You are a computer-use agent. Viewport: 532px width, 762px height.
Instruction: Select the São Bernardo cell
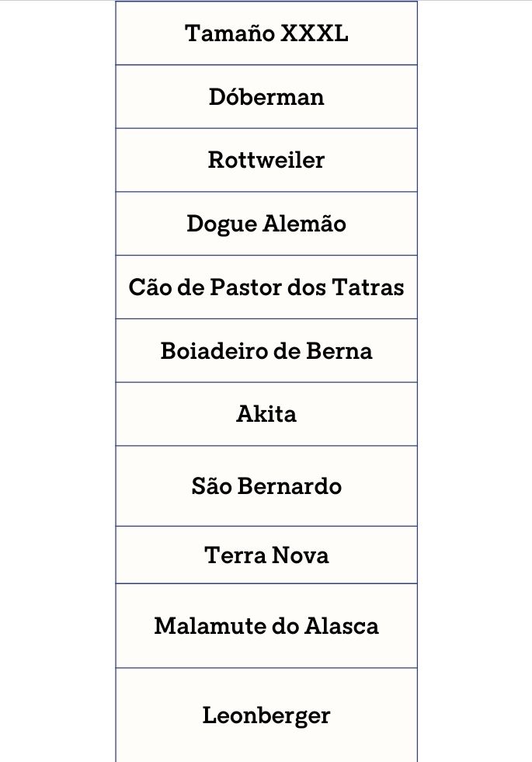click(x=266, y=486)
